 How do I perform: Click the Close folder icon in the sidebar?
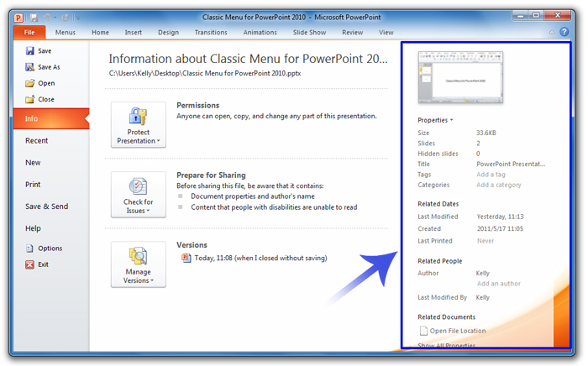click(x=30, y=99)
